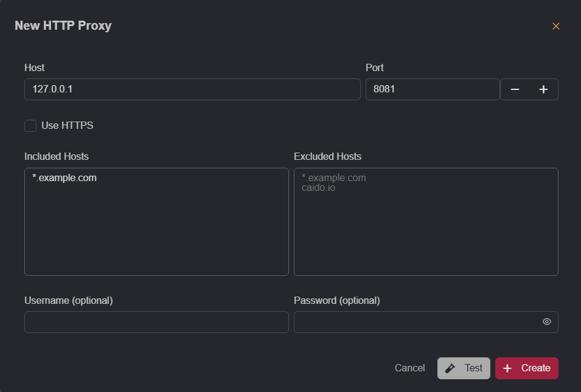
Task: Click the minus icon to decrease the port
Action: pos(515,89)
